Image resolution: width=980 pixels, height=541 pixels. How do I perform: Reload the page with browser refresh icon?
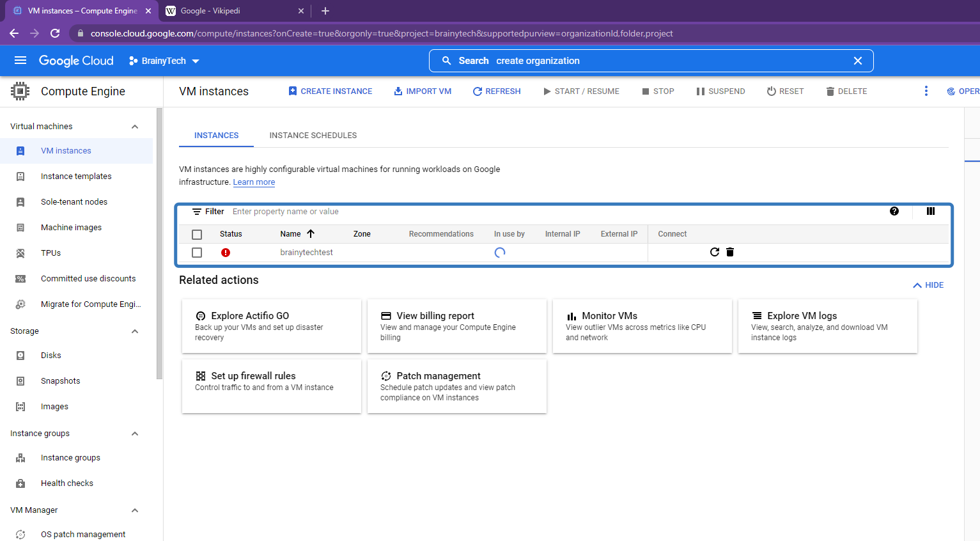(55, 33)
